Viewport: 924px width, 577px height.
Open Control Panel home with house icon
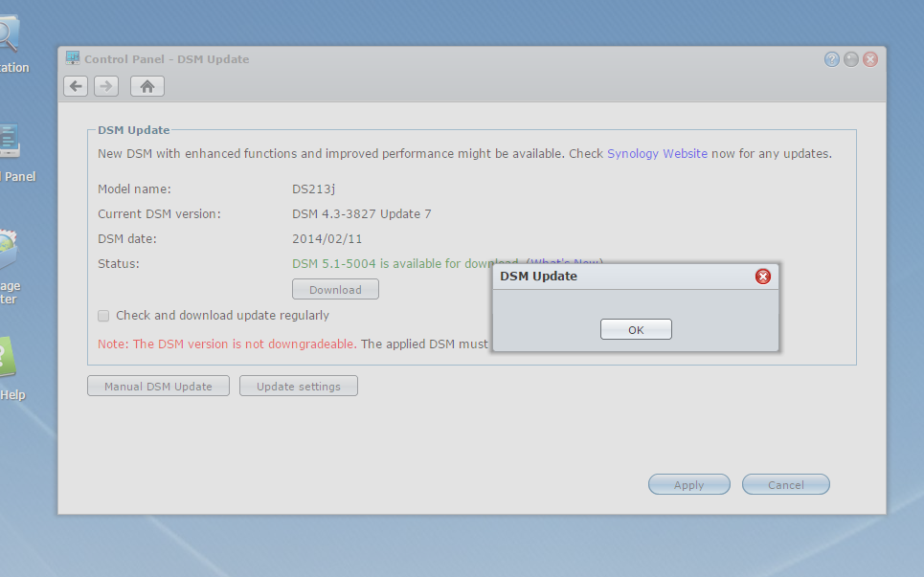147,86
